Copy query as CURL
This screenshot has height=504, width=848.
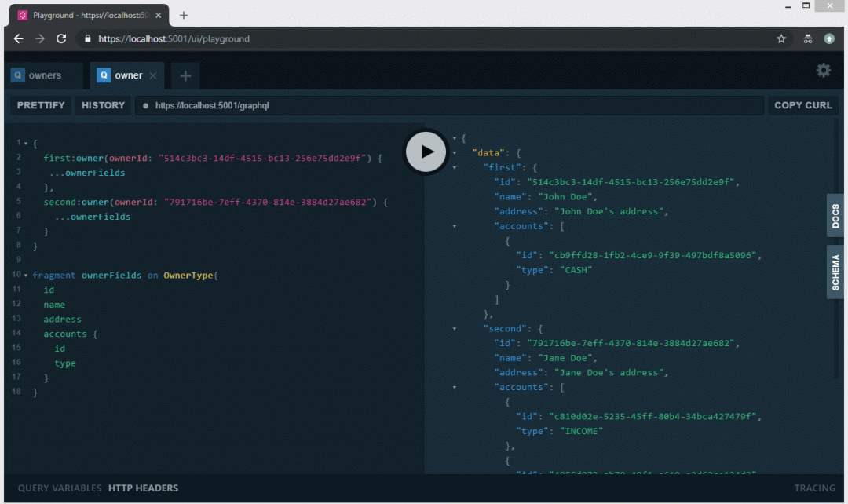click(x=802, y=105)
